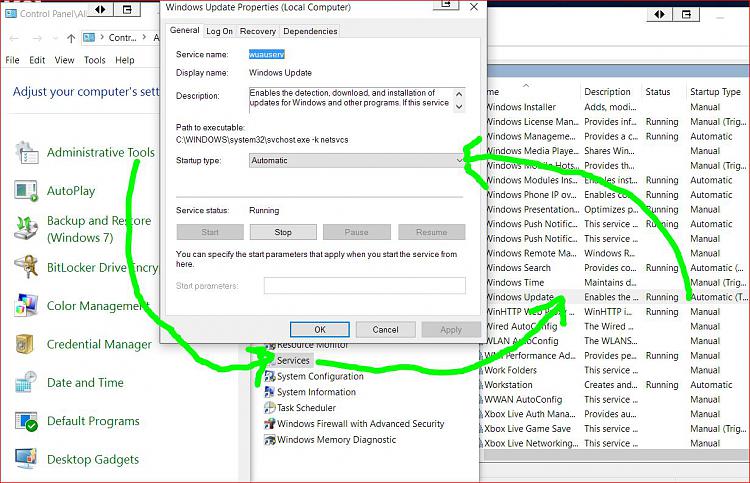Open the View menu in Control Panel
Screen dimensions: 750x483
click(64, 60)
